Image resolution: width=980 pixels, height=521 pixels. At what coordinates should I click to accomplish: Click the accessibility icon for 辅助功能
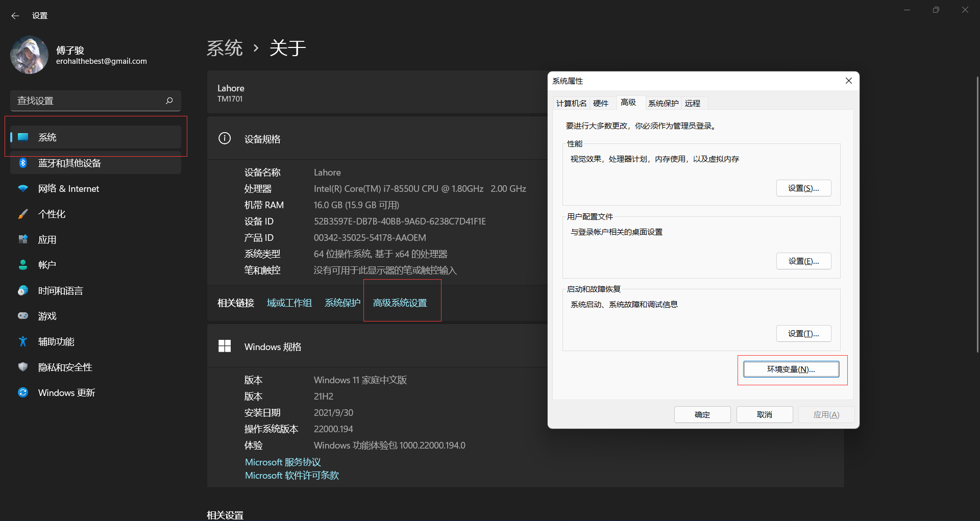coord(23,341)
